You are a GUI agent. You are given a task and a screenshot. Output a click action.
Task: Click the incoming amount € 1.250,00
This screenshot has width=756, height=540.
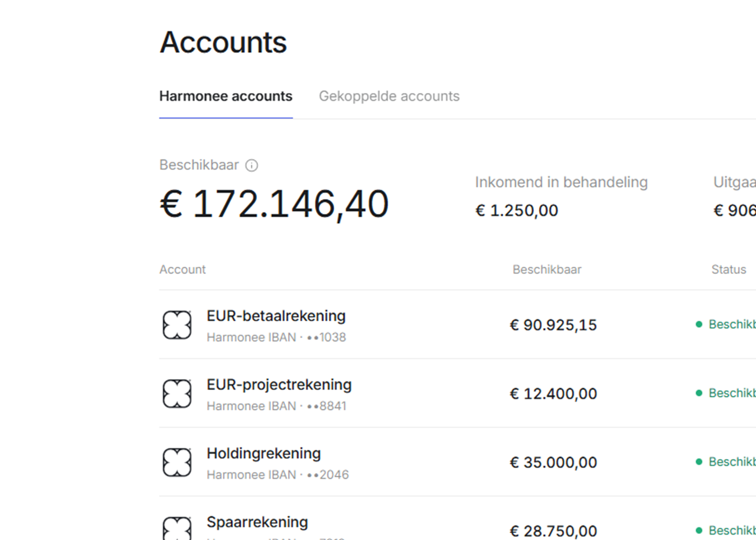pos(517,211)
